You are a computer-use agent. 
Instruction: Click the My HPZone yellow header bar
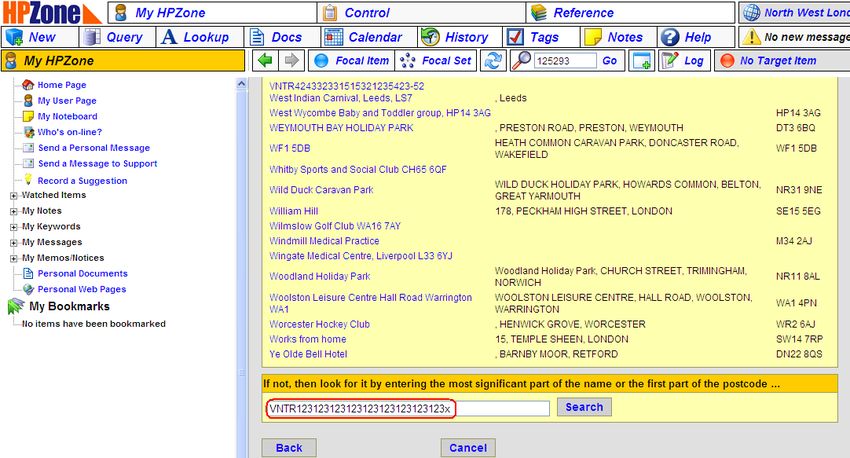point(123,61)
